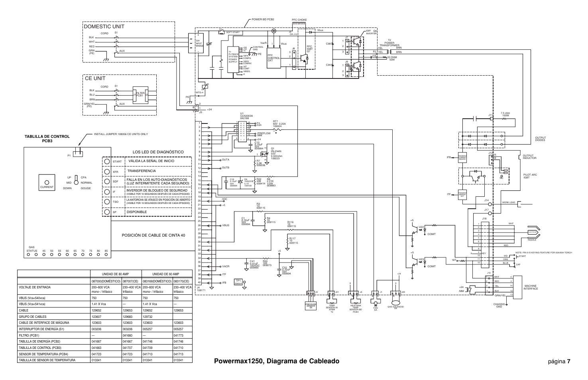Click the SOFT START label
588x380 pixels.
coord(233,32)
